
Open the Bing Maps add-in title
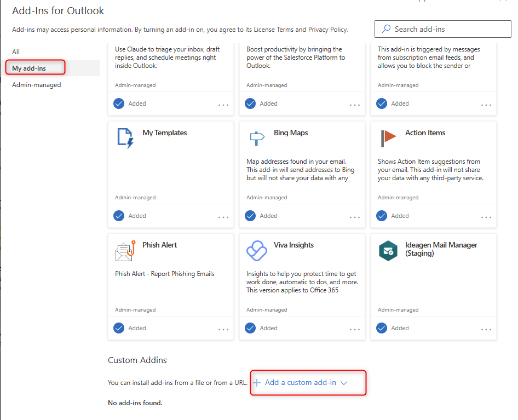tap(291, 133)
